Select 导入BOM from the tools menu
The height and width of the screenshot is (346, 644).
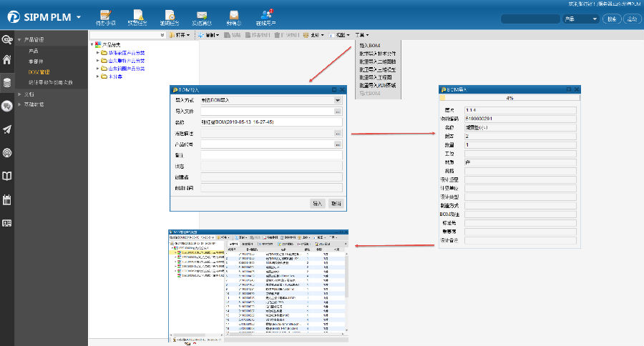point(370,45)
